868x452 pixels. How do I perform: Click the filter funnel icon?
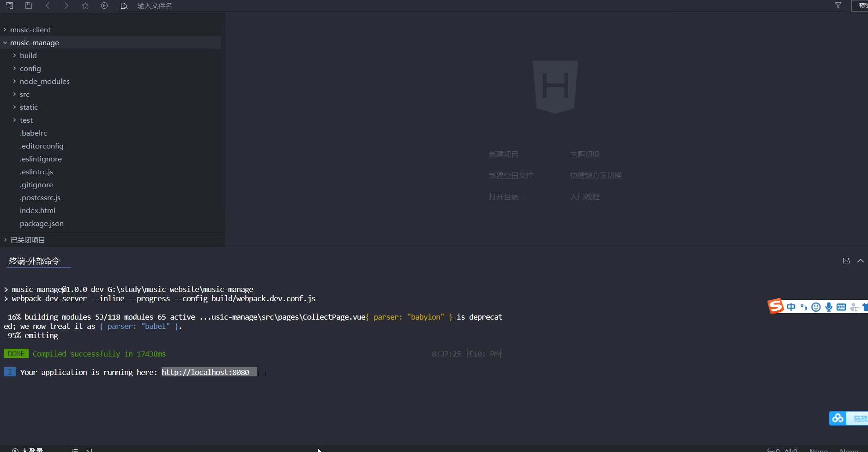click(x=838, y=6)
